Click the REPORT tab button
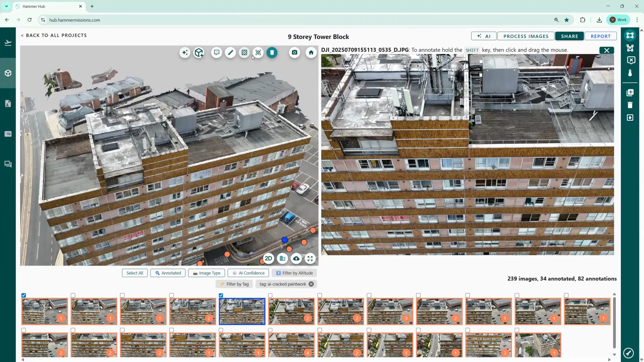This screenshot has width=644, height=362. [x=600, y=36]
